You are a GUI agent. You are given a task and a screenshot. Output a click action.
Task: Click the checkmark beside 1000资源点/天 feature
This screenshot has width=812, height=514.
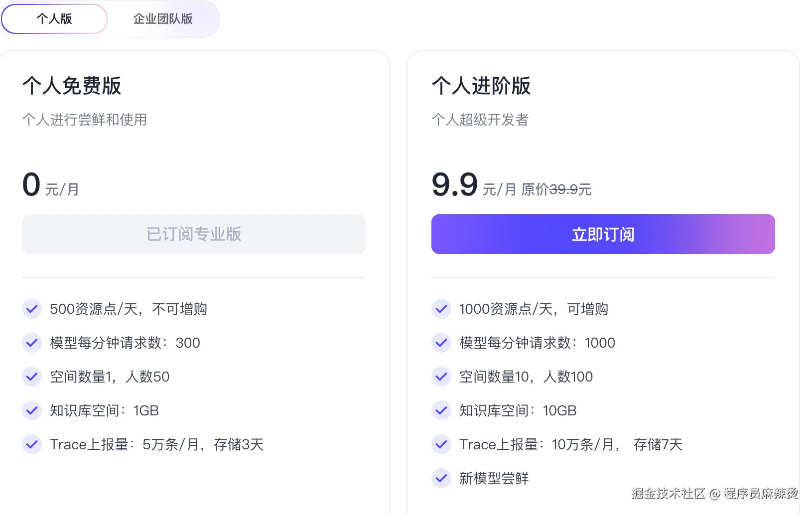(441, 309)
